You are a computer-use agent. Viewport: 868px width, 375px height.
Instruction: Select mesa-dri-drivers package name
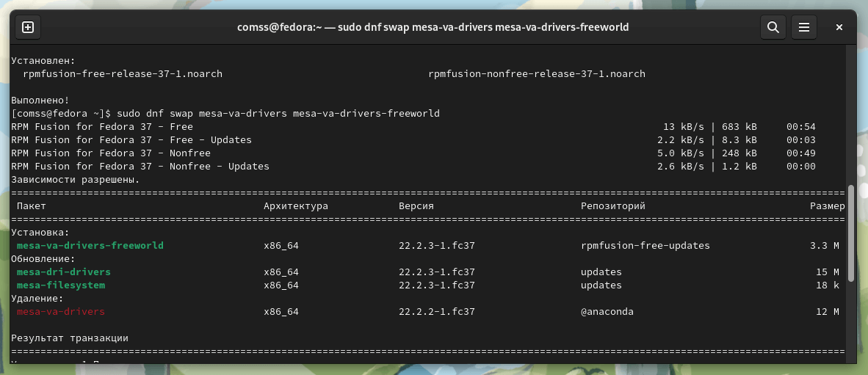click(x=64, y=272)
